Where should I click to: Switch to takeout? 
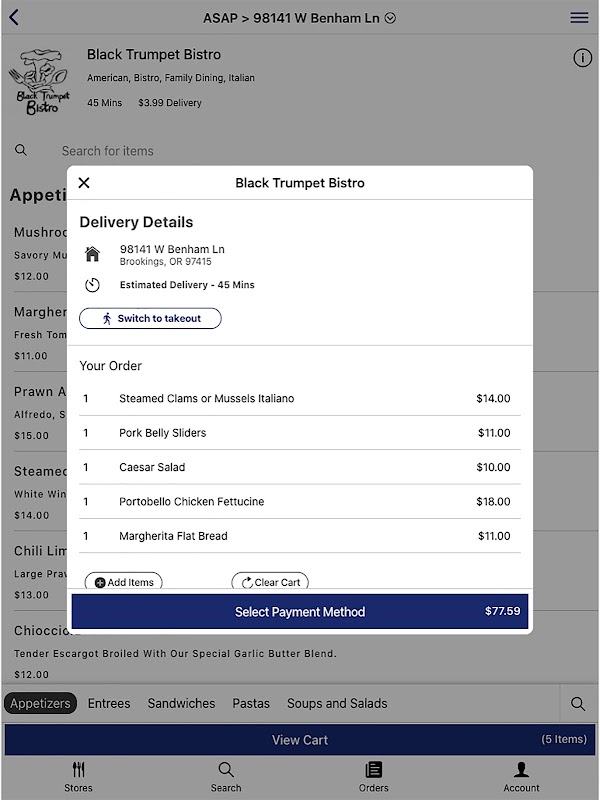[150, 319]
